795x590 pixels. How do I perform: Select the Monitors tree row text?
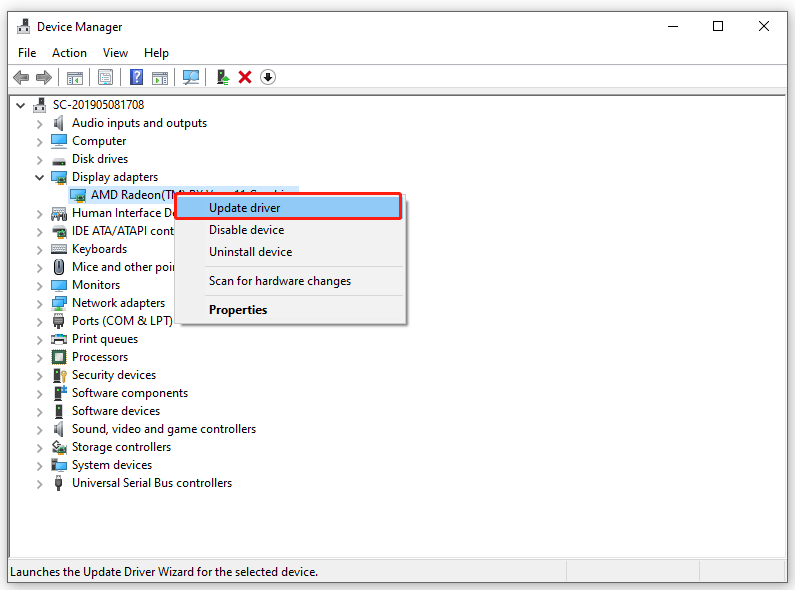tap(96, 285)
